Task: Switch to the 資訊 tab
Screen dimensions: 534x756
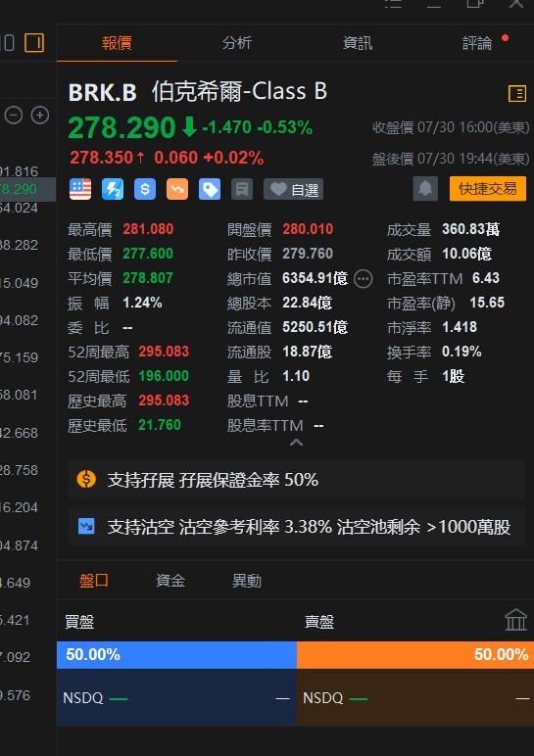Action: (358, 43)
